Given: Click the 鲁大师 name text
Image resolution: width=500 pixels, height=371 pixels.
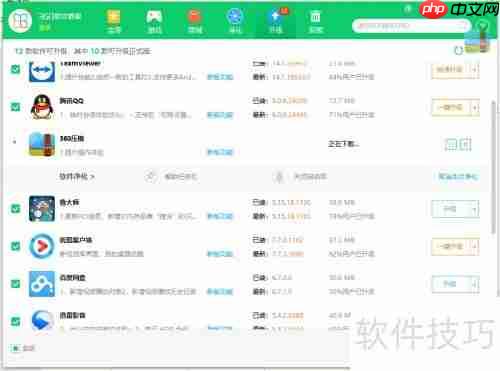Looking at the screenshot, I should point(69,202).
